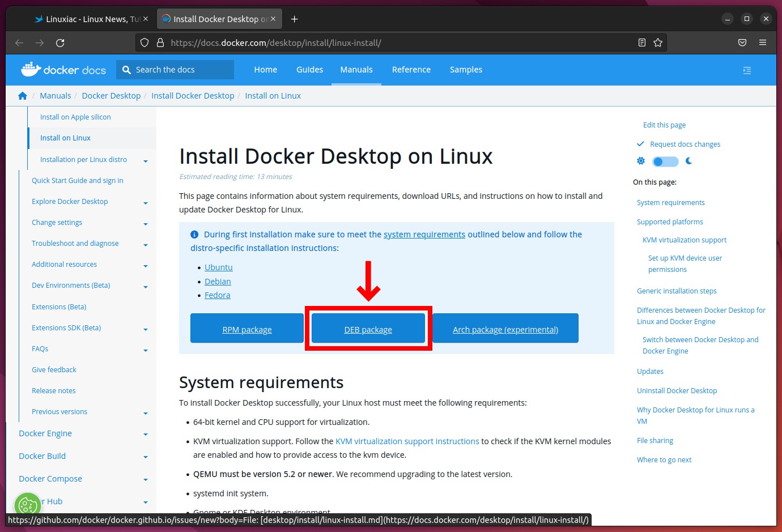This screenshot has height=532, width=782.
Task: Follow the system requirements link
Action: 424,235
